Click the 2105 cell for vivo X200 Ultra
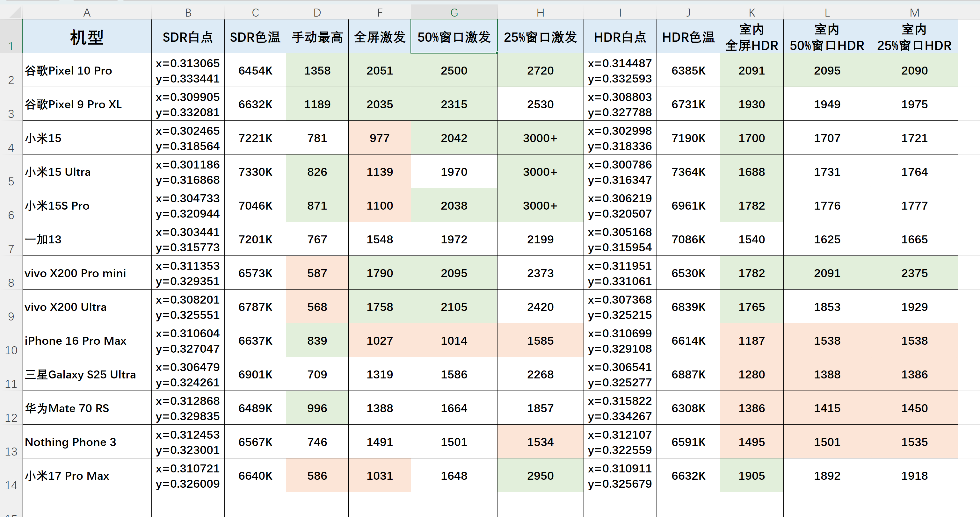Image resolution: width=980 pixels, height=517 pixels. click(x=454, y=307)
